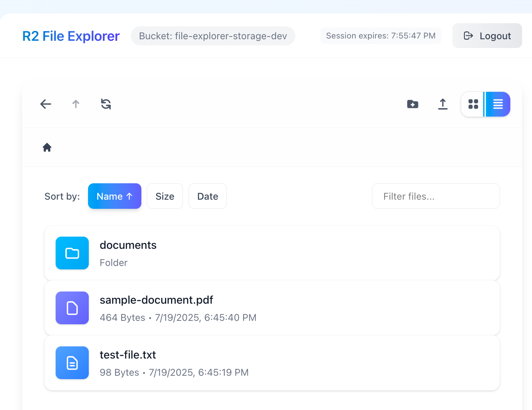Select the documents folder name
532x410 pixels.
point(128,245)
